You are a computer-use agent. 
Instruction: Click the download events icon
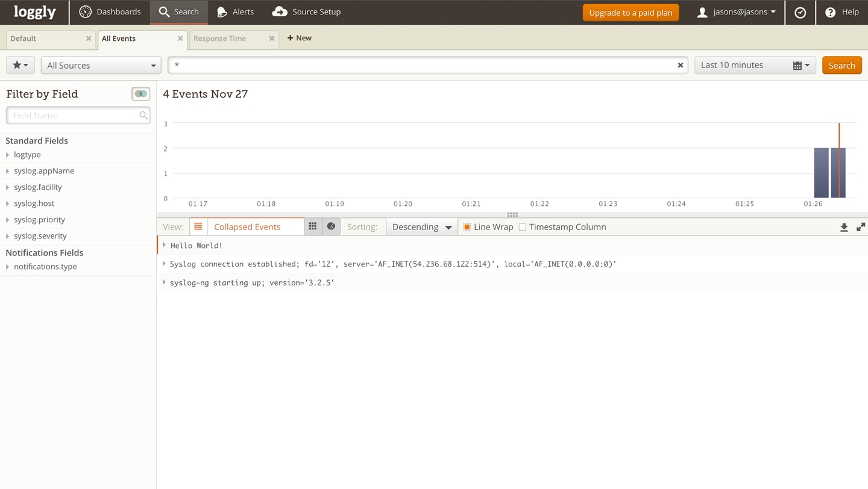[x=844, y=227]
